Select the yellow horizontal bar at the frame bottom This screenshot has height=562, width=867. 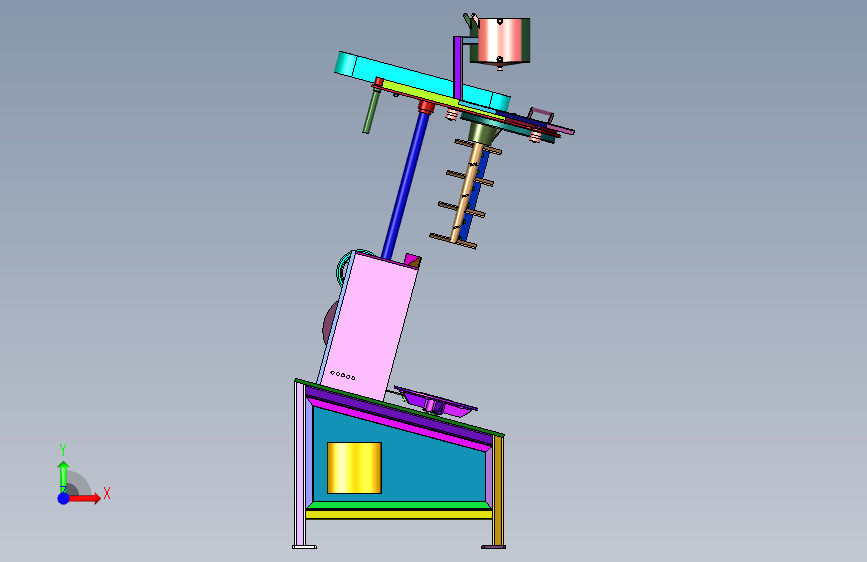[x=399, y=514]
